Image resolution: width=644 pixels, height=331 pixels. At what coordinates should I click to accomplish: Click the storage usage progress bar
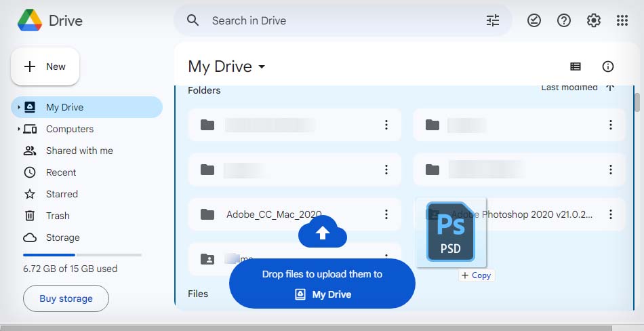click(x=82, y=255)
